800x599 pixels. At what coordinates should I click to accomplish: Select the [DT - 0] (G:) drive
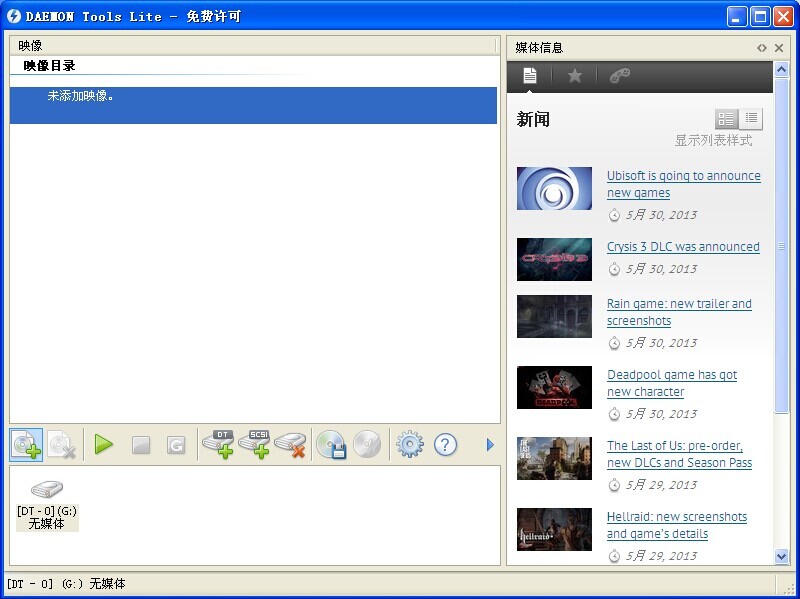click(x=46, y=500)
